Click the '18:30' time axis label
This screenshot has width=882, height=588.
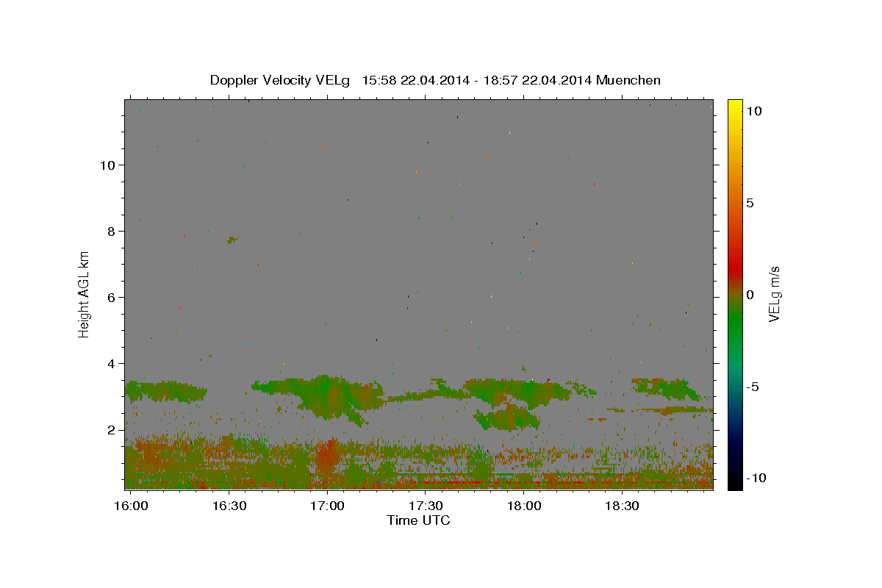pyautogui.click(x=621, y=506)
